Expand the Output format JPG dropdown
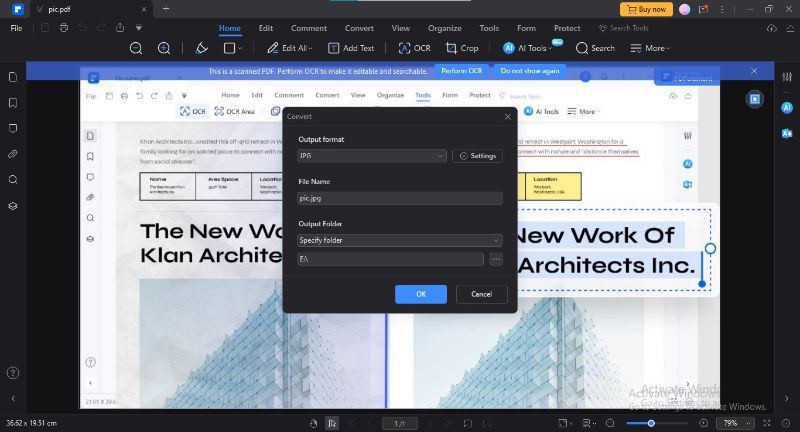 pos(372,156)
